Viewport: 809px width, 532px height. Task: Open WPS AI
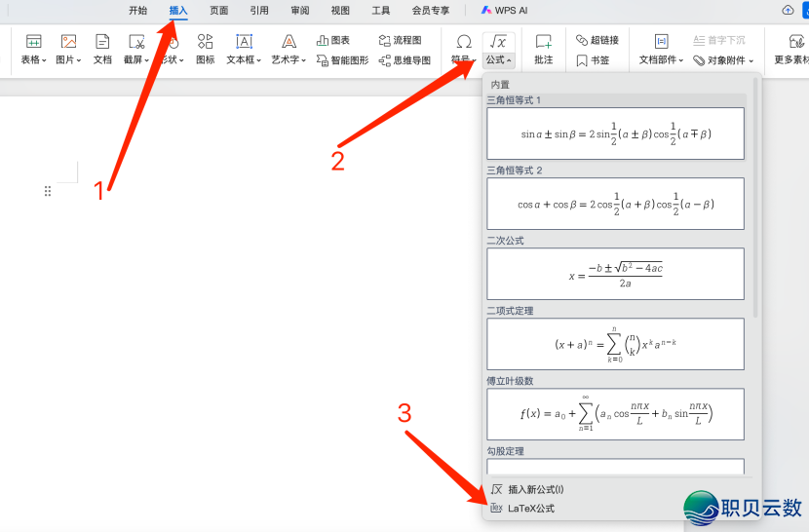click(x=504, y=11)
